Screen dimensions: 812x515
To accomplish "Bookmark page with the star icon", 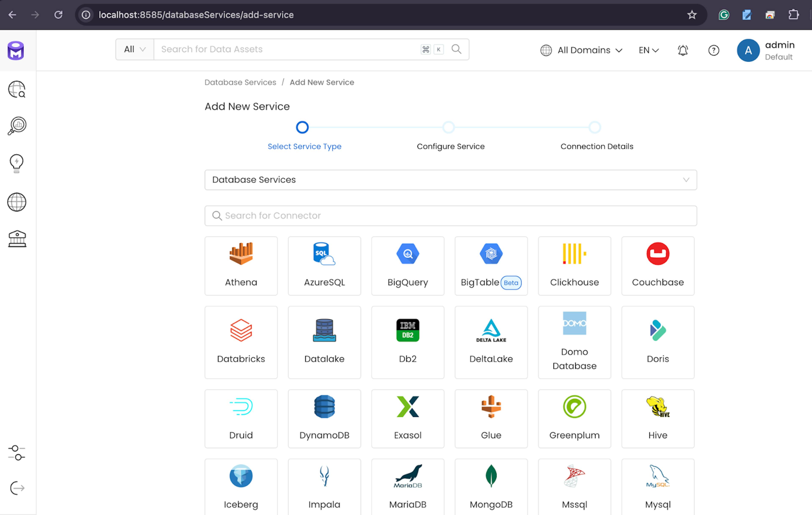I will pyautogui.click(x=692, y=15).
